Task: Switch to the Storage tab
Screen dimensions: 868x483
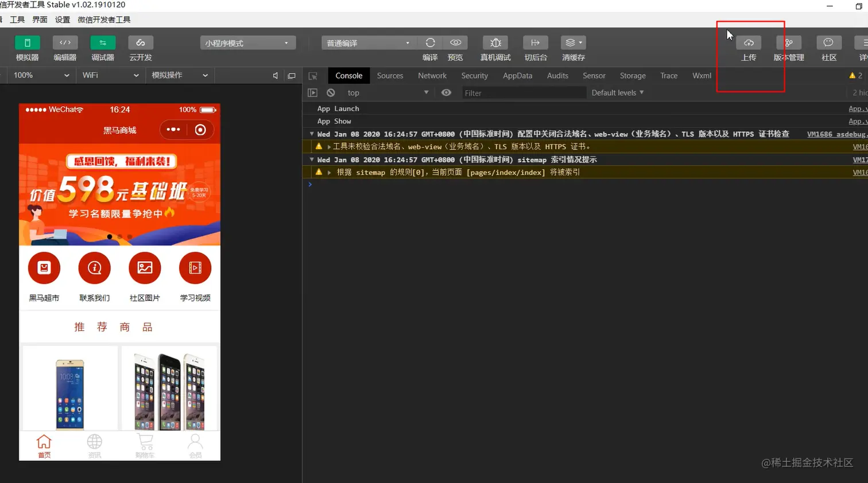Action: pyautogui.click(x=633, y=76)
